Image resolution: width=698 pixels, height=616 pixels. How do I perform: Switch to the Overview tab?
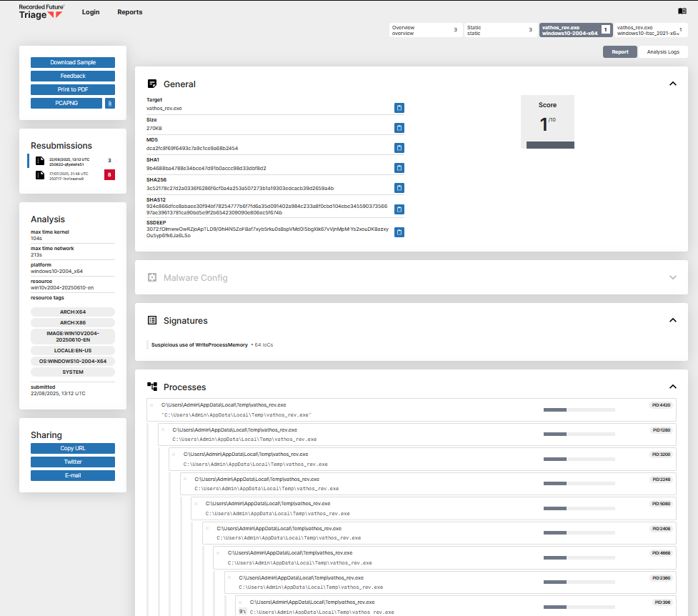coord(425,30)
